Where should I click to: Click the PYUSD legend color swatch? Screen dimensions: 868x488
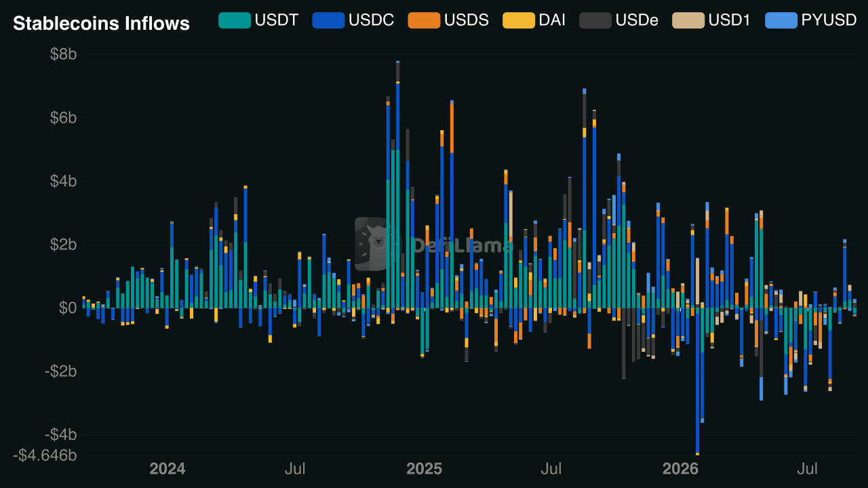781,20
